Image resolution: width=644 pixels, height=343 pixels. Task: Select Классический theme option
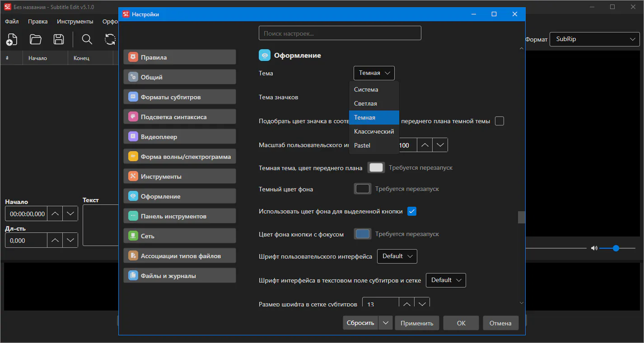pyautogui.click(x=374, y=131)
